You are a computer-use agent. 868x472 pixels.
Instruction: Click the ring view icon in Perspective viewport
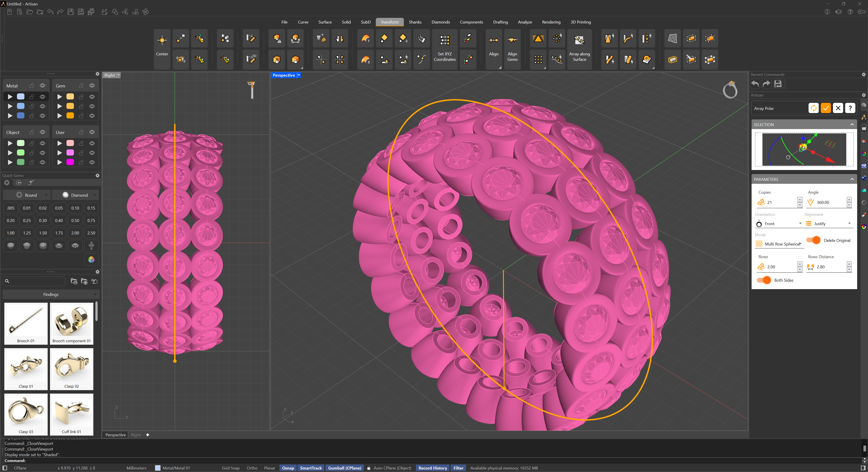(730, 90)
